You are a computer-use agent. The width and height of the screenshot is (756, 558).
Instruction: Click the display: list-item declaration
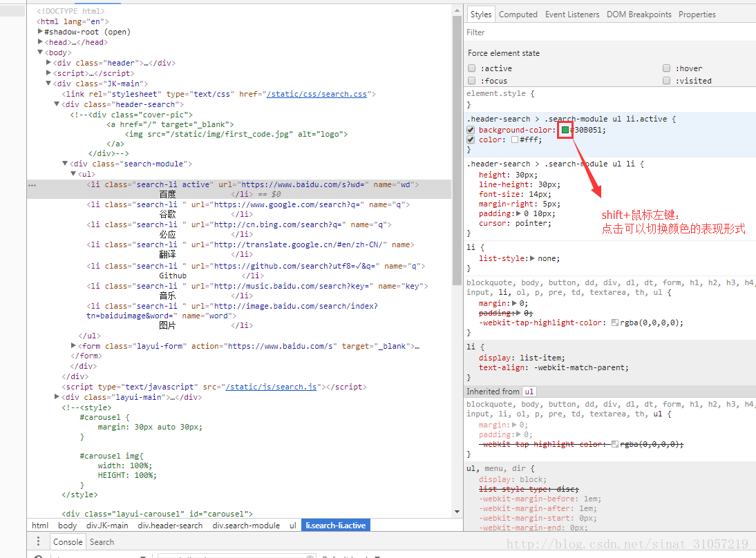tap(522, 358)
